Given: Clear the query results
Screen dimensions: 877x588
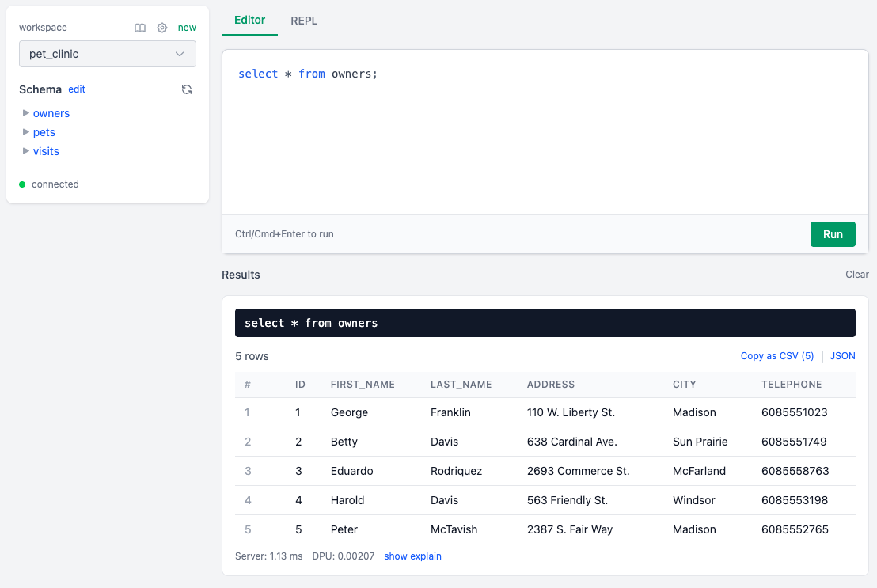Looking at the screenshot, I should 856,275.
